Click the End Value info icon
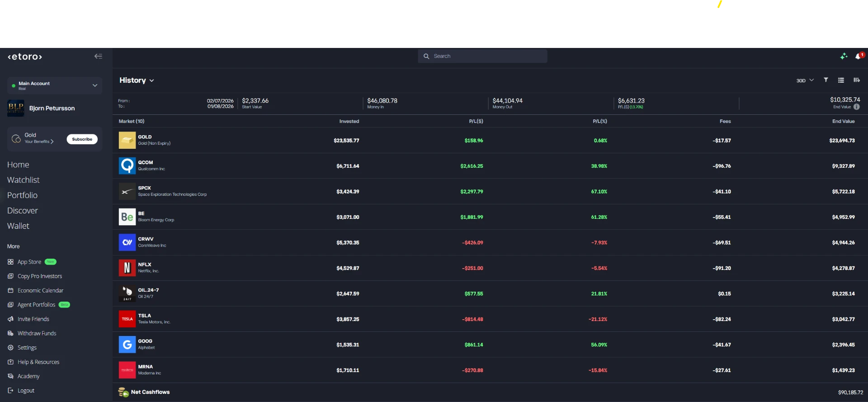Viewport: 868px width, 402px height. [857, 107]
